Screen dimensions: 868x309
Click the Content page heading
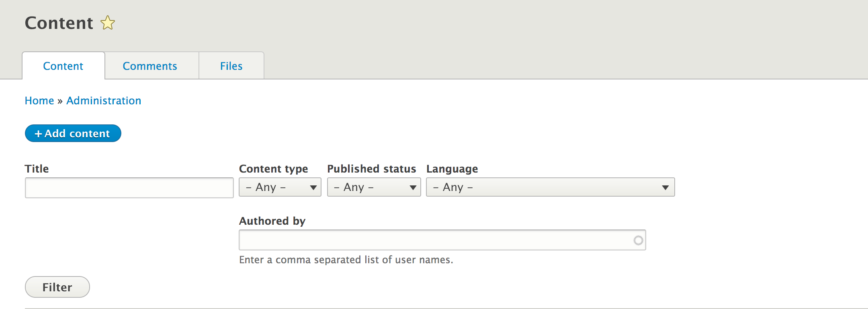(x=59, y=23)
